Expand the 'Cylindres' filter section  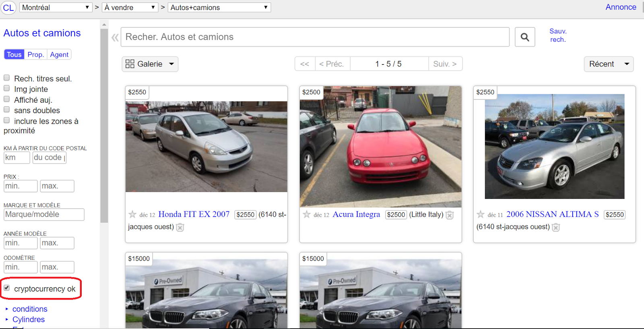pyautogui.click(x=29, y=319)
